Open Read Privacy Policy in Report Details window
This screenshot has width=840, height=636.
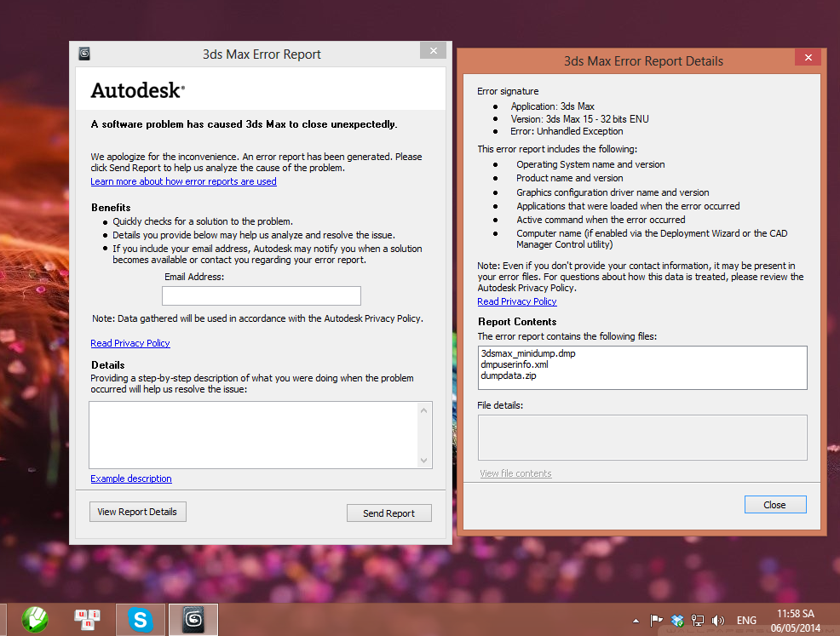point(517,301)
